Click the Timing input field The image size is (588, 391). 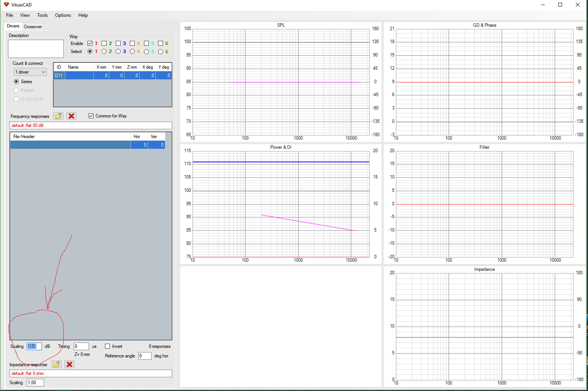[81, 346]
